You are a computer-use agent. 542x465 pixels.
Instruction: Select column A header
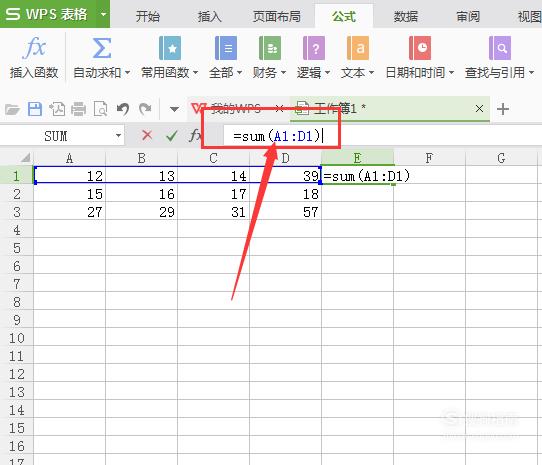coord(69,158)
